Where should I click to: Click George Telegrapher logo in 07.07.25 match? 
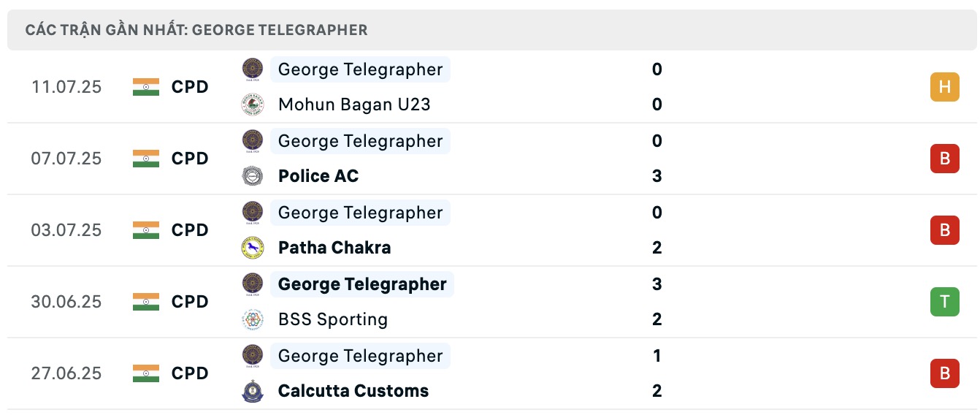coord(253,141)
